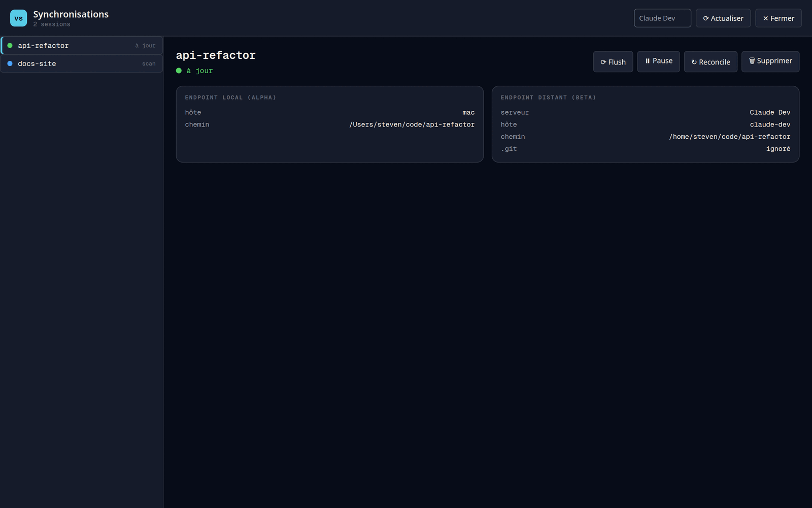Screen dimensions: 812x508
Task: Click the local path /Users/steven/code/api-refactor
Action: [x=412, y=124]
